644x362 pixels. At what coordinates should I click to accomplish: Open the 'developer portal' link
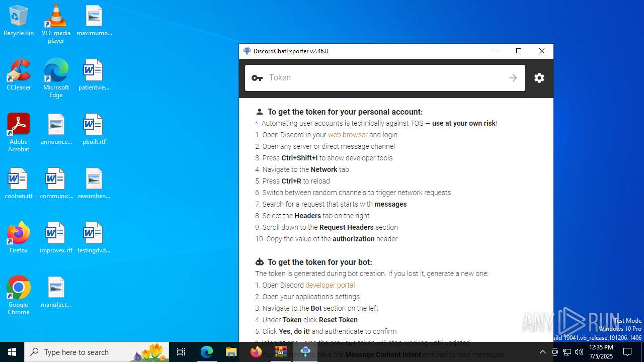pos(330,285)
